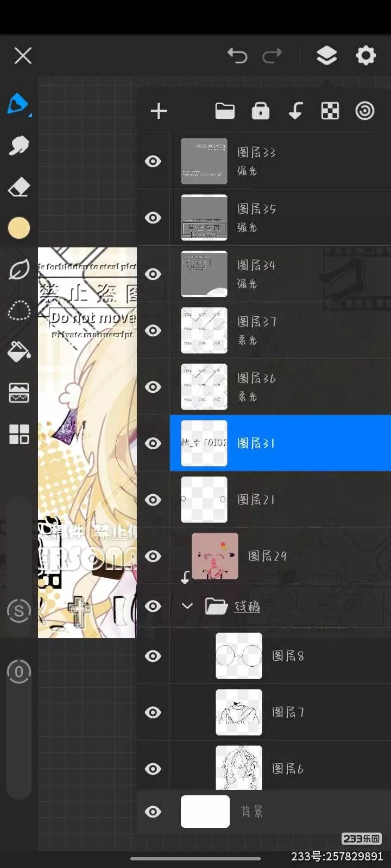391x868 pixels.
Task: Tap the 图层29 layer thumbnail
Action: (215, 556)
